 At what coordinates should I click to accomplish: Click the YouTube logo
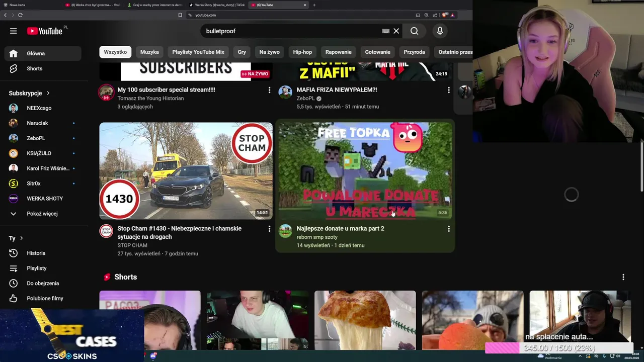pos(45,31)
